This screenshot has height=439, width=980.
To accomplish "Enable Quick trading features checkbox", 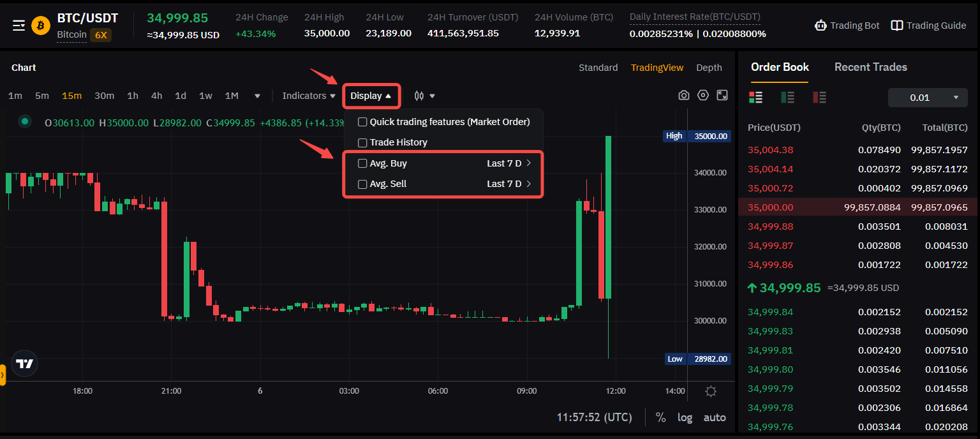I will pyautogui.click(x=362, y=122).
